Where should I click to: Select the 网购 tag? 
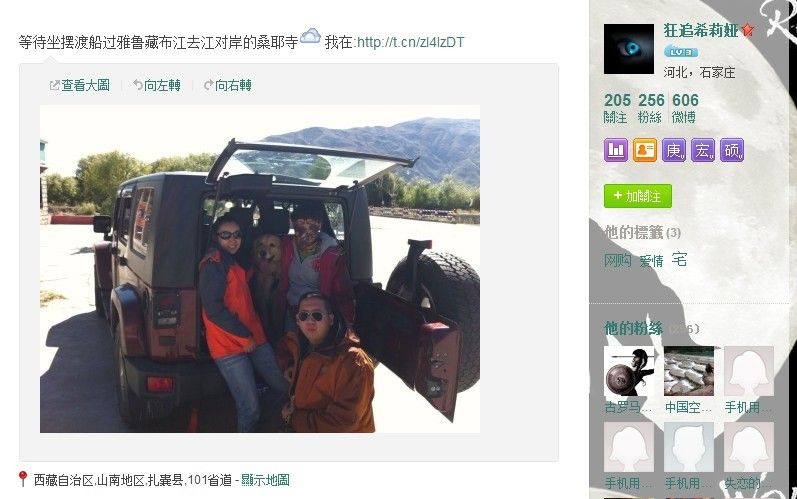tap(618, 261)
